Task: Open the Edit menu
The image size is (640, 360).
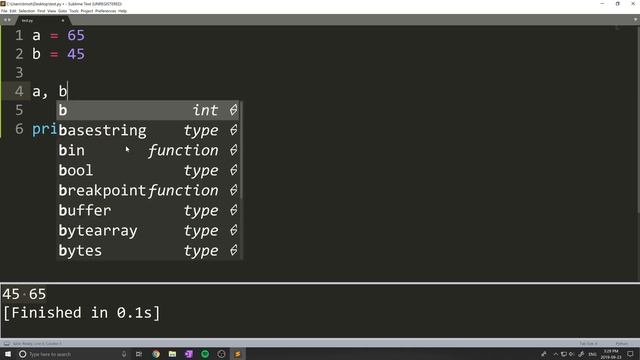Action: [13, 11]
